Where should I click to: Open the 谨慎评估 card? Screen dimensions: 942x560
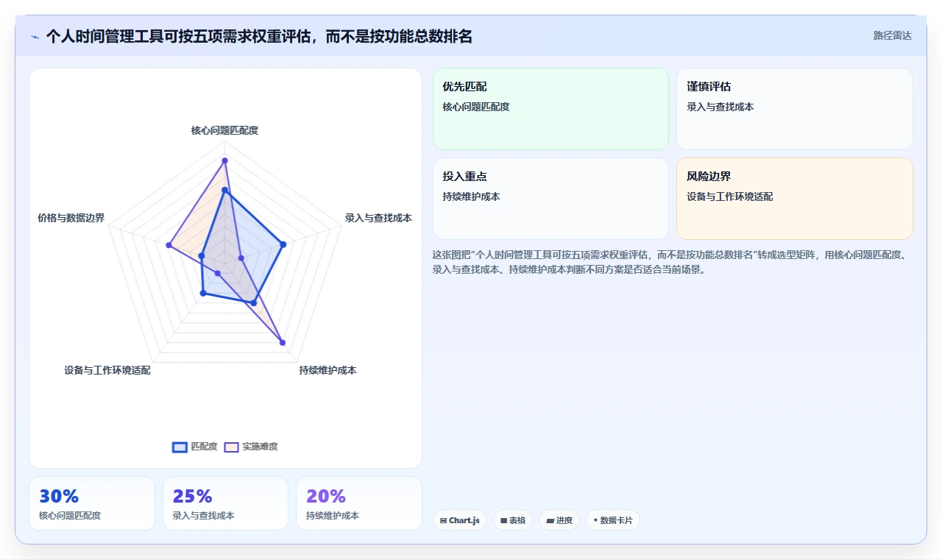click(795, 109)
